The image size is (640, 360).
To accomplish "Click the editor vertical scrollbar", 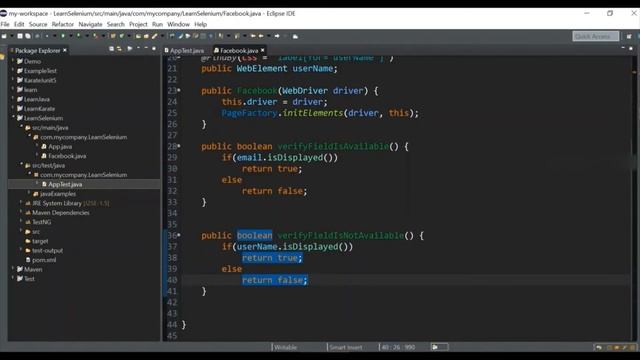I will tap(635, 198).
